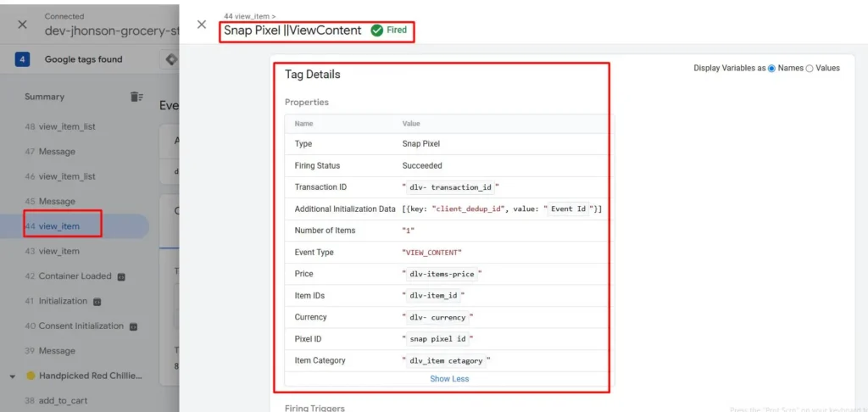Click the Event Id variable chip
Image resolution: width=868 pixels, height=412 pixels.
pyautogui.click(x=569, y=209)
